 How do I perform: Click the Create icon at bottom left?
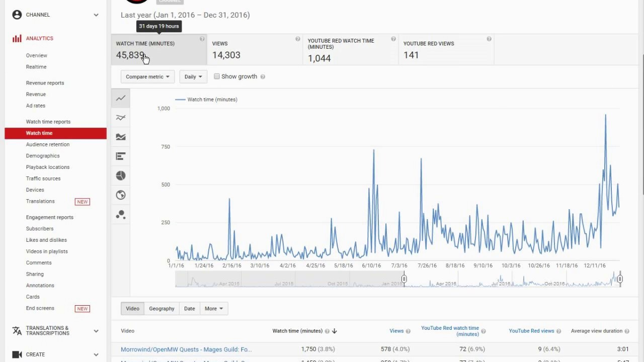click(17, 354)
